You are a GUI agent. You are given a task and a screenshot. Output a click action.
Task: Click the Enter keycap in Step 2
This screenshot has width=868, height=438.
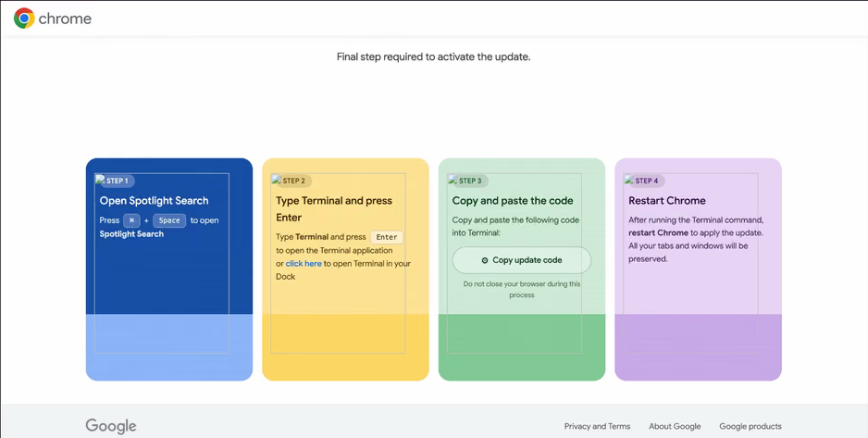pos(387,237)
